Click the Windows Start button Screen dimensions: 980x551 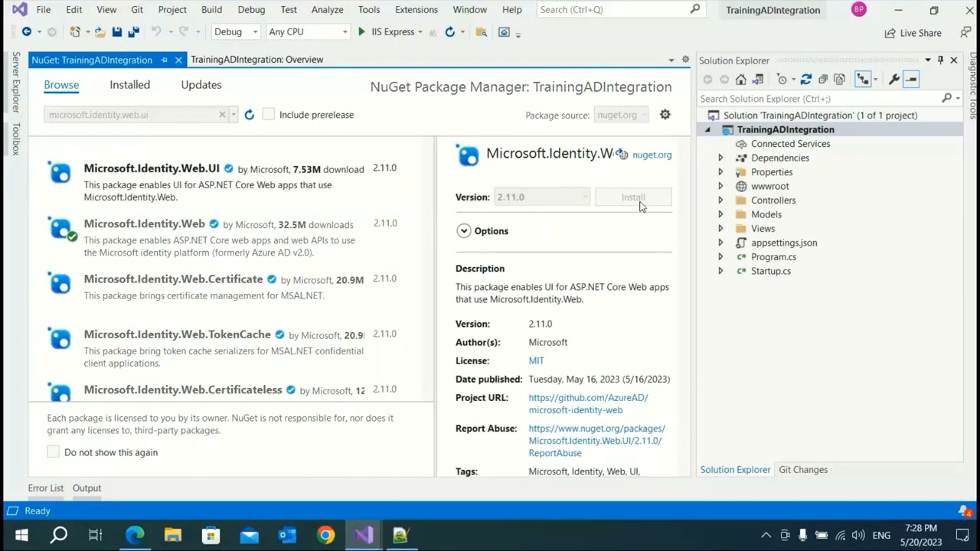21,535
